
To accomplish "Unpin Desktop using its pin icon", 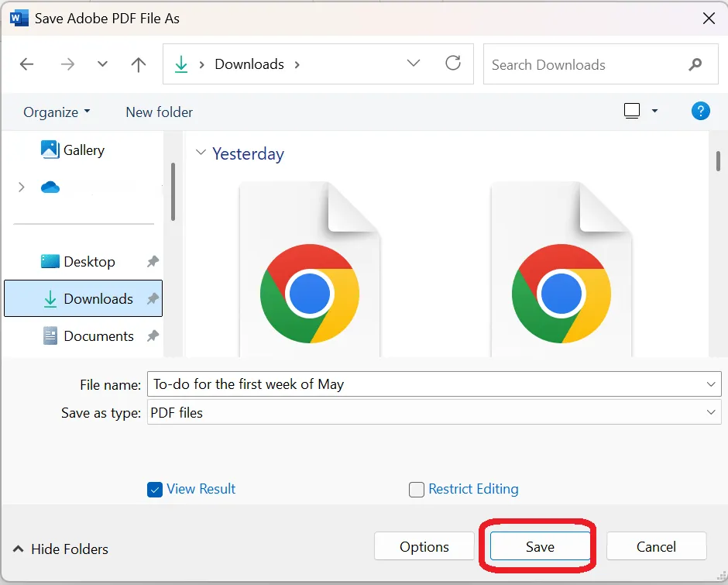I will [x=153, y=262].
